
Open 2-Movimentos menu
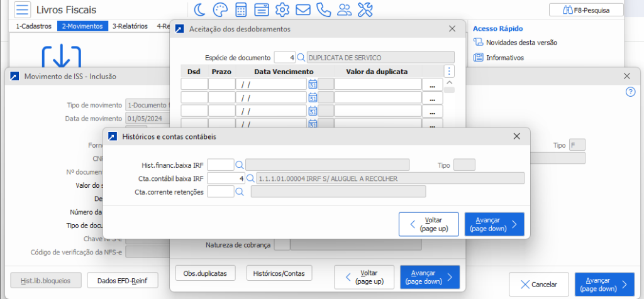tap(82, 26)
